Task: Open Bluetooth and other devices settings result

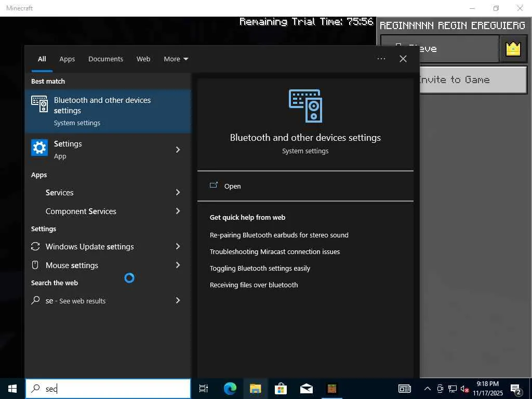Action: 108,111
